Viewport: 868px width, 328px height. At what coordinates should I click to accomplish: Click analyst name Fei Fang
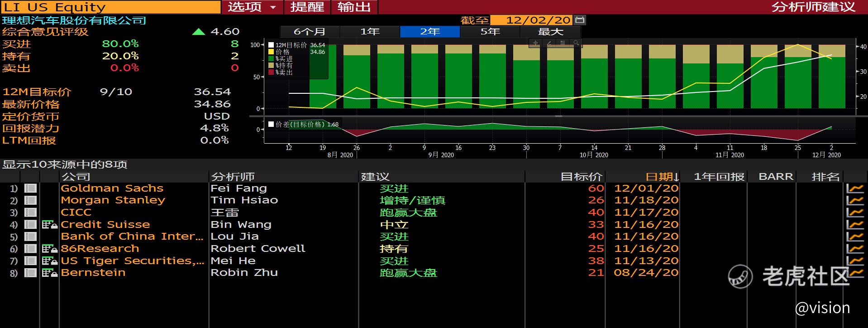(238, 188)
